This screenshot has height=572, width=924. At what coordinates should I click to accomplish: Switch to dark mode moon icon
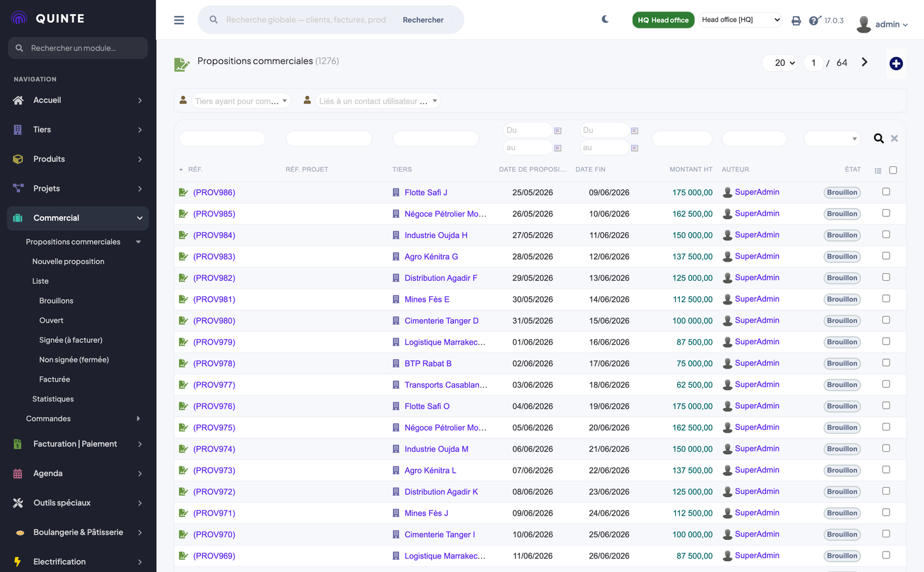click(x=605, y=19)
